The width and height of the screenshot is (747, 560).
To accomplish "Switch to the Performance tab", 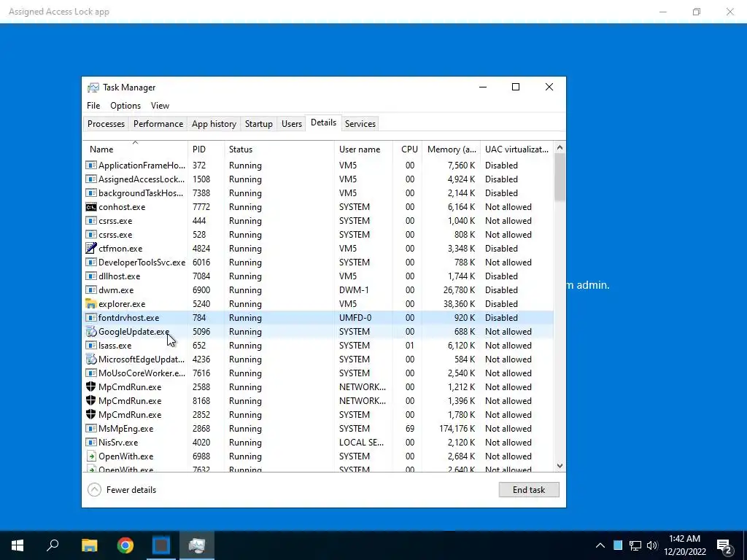I will 158,124.
